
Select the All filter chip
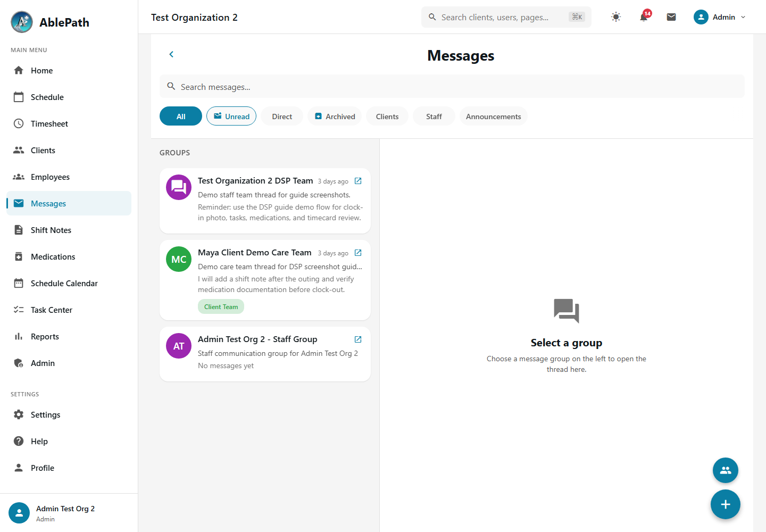[181, 117]
